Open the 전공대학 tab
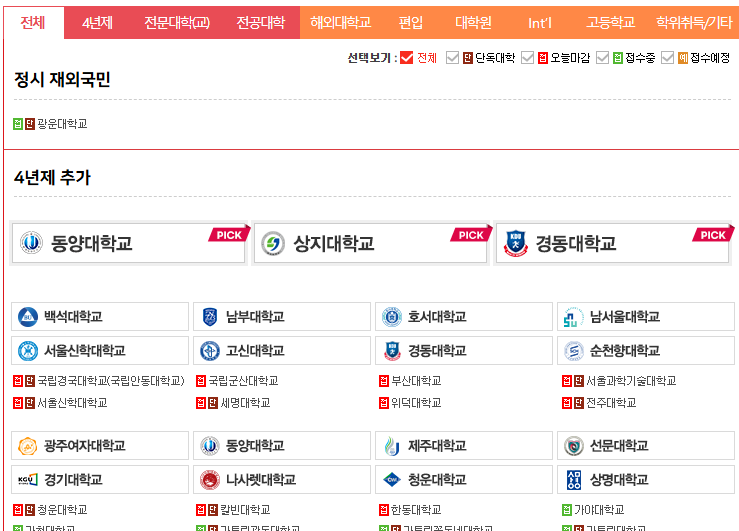Viewport: 739px width, 531px height. (261, 23)
